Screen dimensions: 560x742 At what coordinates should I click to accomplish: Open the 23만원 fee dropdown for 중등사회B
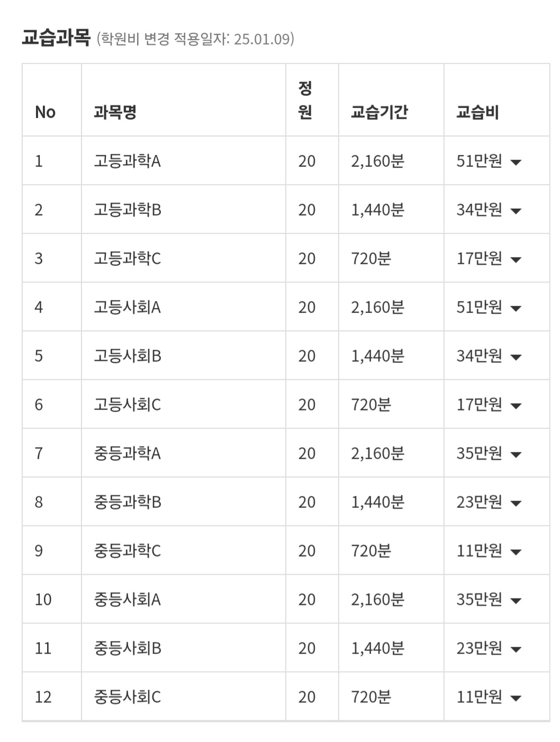click(516, 649)
